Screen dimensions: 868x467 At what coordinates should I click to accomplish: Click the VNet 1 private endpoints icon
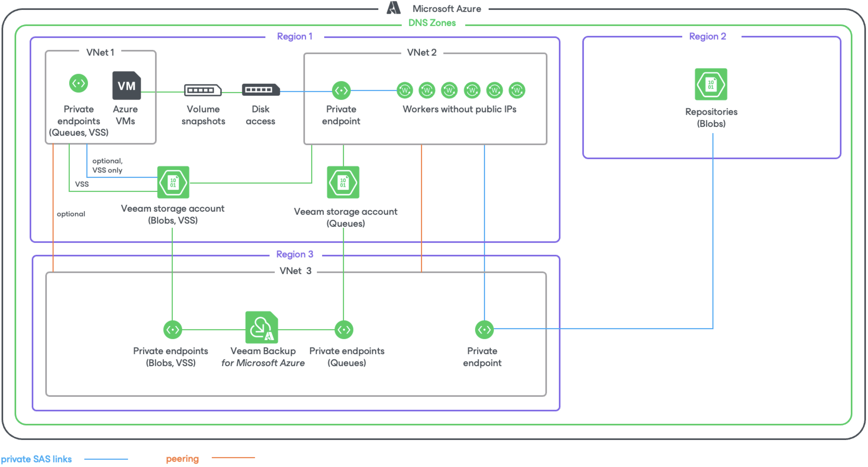79,83
